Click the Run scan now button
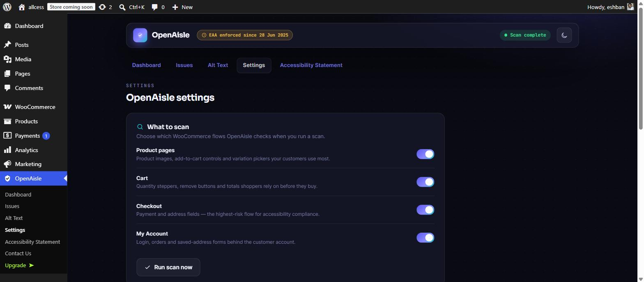644x282 pixels. 168,267
